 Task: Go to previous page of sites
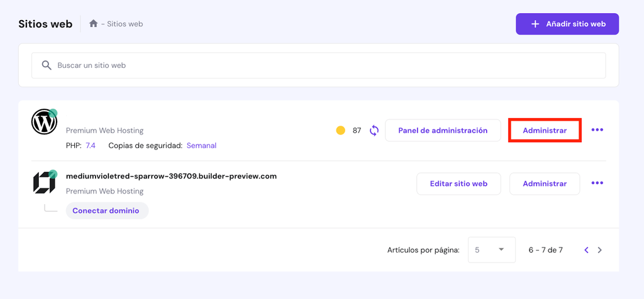(x=587, y=250)
